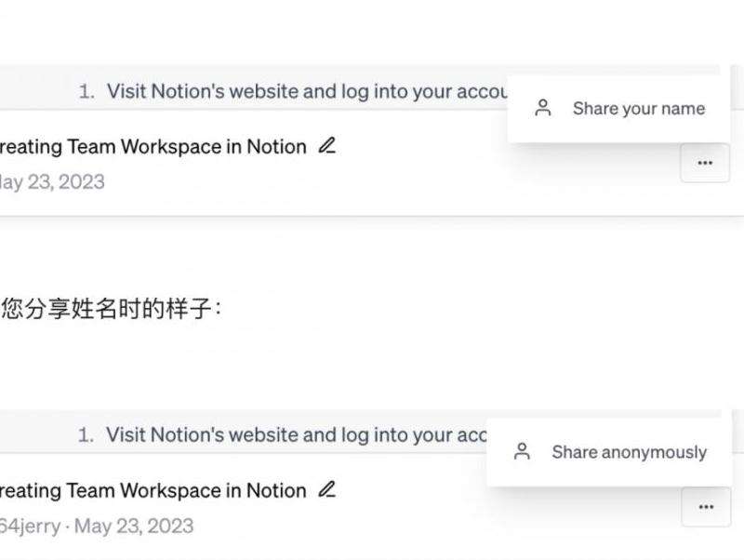744x560 pixels.
Task: Click the person icon beside "Share anonymously"
Action: (523, 452)
